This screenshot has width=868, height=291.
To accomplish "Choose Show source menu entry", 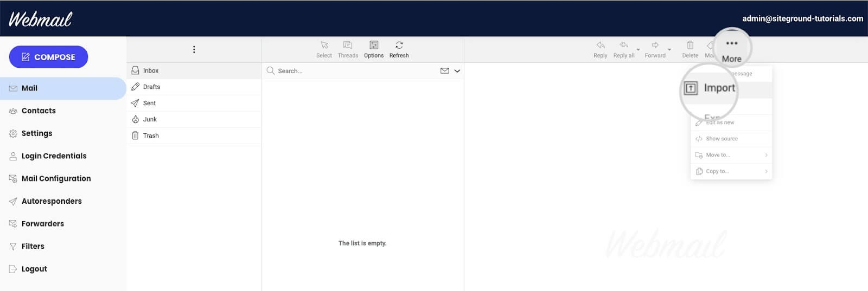I will 731,139.
